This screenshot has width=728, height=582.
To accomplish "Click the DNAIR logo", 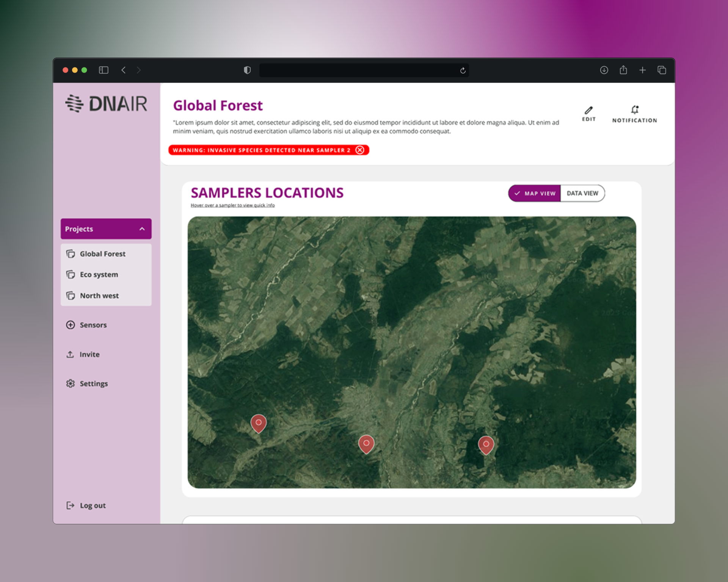I will [106, 104].
